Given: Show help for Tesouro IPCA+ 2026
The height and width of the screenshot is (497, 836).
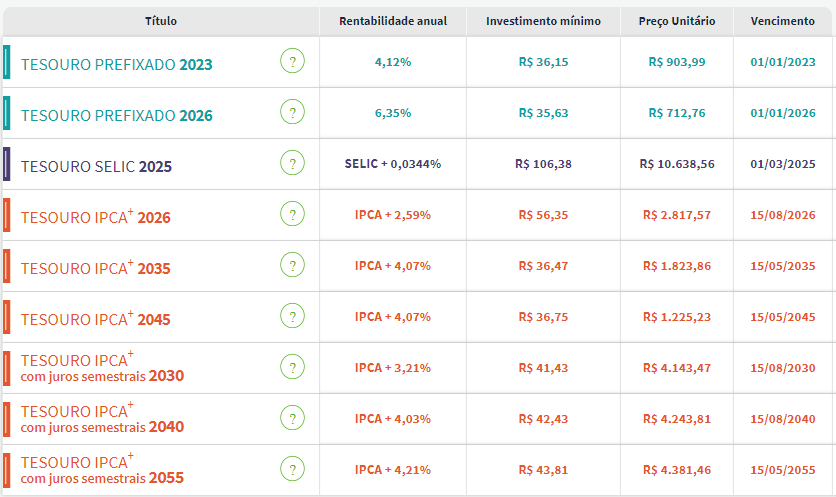Looking at the screenshot, I should (292, 215).
